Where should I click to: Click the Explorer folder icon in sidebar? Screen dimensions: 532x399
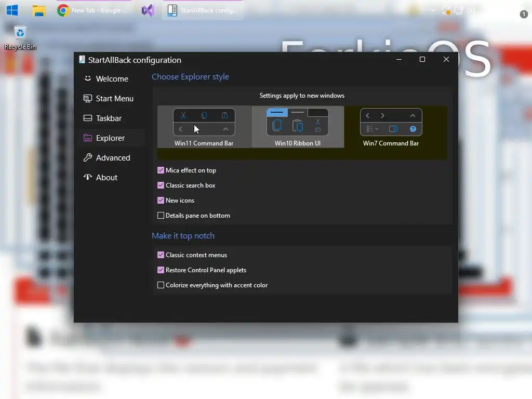click(x=87, y=138)
